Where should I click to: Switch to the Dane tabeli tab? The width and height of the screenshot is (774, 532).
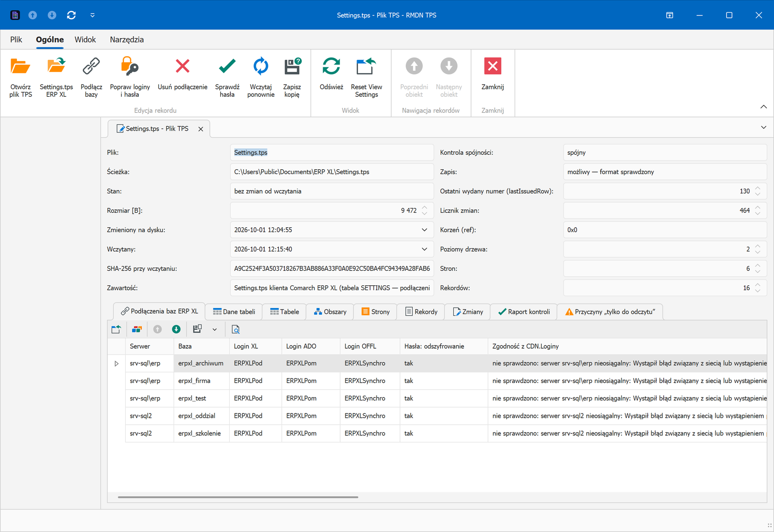(x=234, y=312)
